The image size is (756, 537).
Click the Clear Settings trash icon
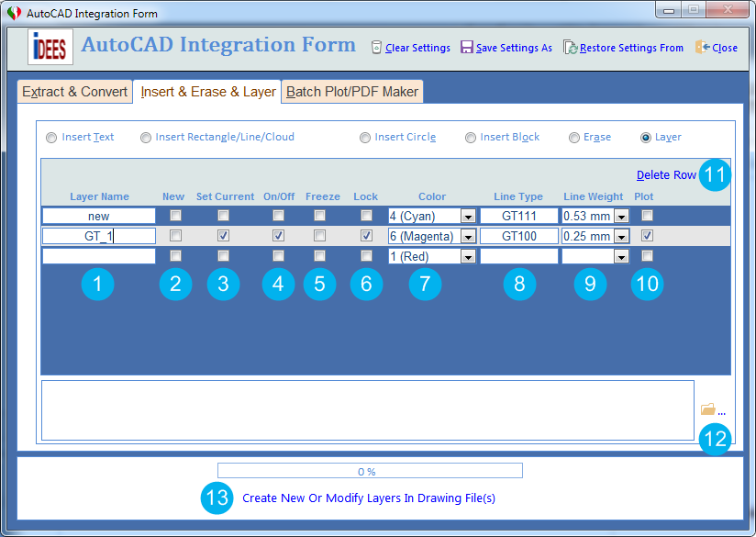click(x=376, y=48)
